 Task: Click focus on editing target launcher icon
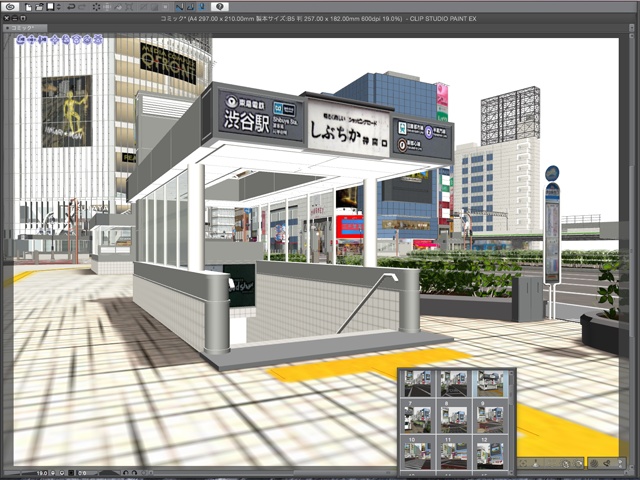point(523,463)
